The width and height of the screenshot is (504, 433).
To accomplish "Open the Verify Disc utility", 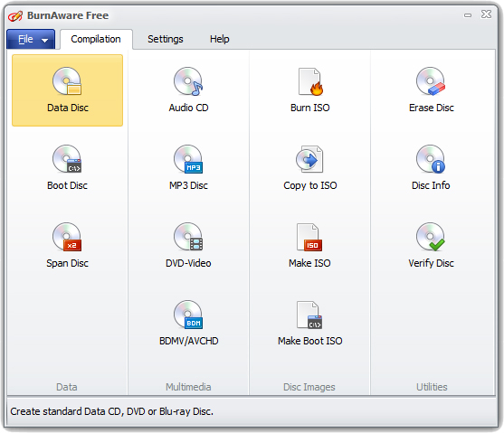I will click(x=431, y=245).
